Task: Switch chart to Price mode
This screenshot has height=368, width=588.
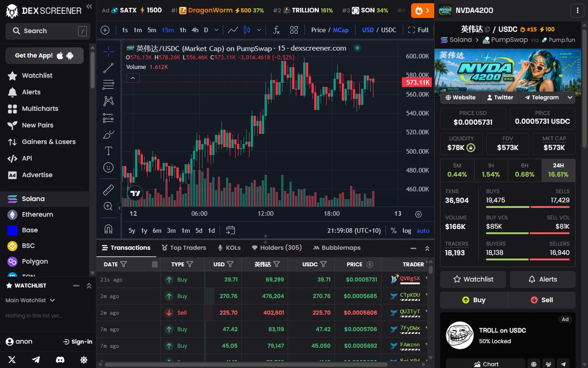Action: click(x=318, y=30)
